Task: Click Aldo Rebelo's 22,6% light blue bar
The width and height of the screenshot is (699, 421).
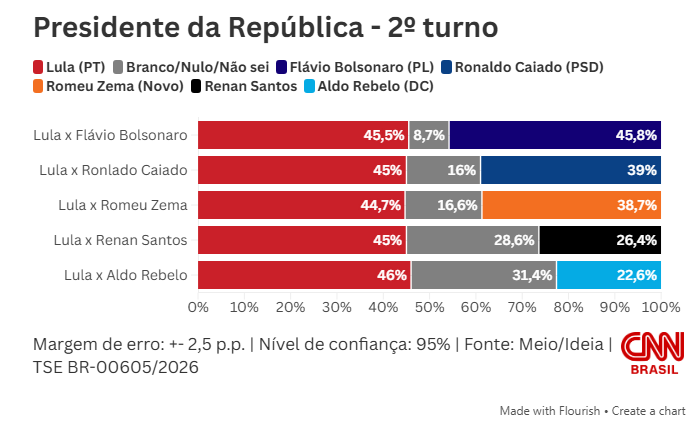Action: (608, 275)
